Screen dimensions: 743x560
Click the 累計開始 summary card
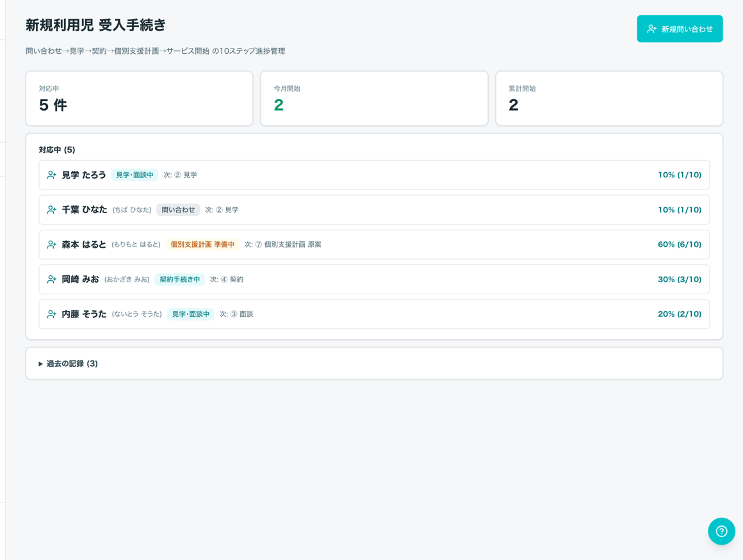point(609,99)
